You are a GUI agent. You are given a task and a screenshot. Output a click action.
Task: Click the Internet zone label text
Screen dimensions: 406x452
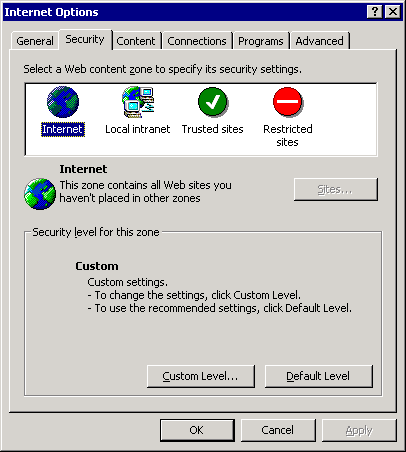pos(63,129)
